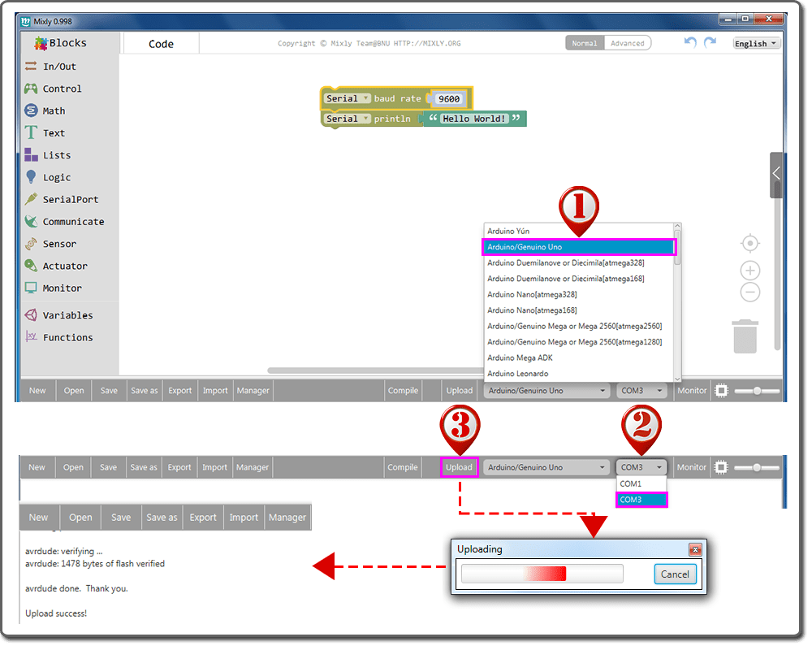Open board dropdown in second toolbar

(546, 467)
